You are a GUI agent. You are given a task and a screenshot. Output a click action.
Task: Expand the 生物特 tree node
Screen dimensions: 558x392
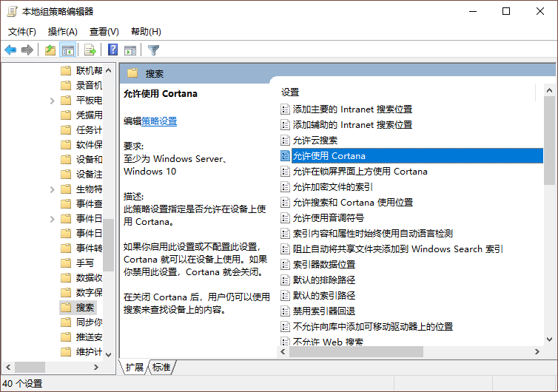[52, 189]
